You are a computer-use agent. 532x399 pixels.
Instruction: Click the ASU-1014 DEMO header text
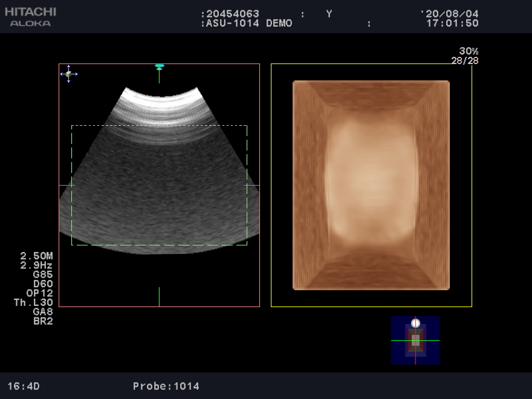point(248,24)
